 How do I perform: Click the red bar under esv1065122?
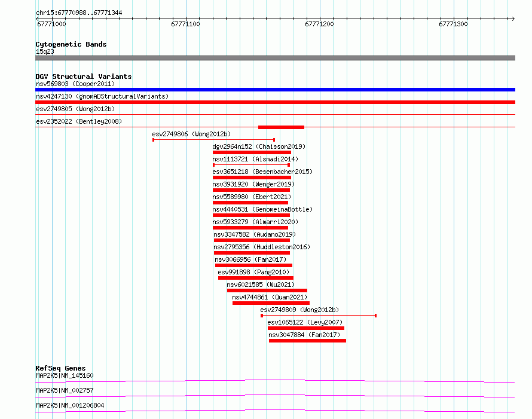[306, 328]
